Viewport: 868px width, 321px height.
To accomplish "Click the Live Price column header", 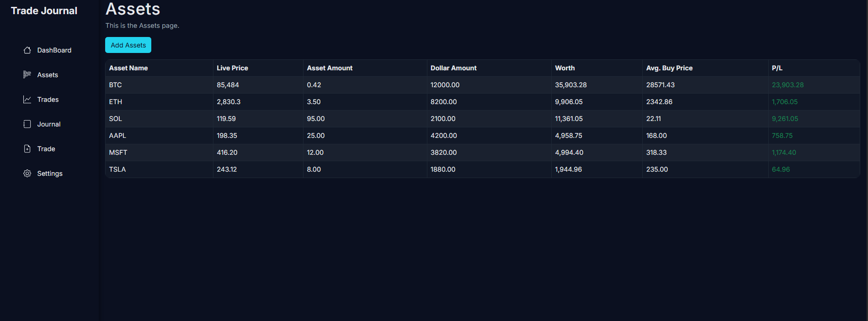I will [x=232, y=68].
